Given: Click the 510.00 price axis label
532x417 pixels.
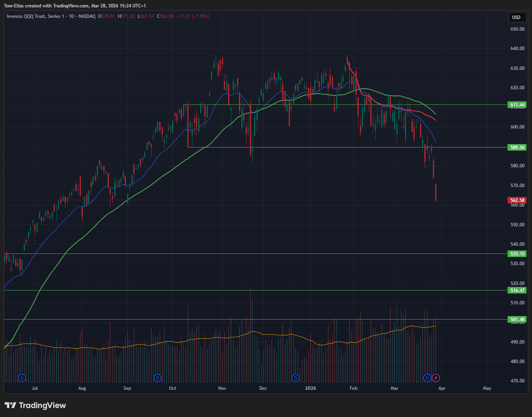Looking at the screenshot, I should 517,303.
